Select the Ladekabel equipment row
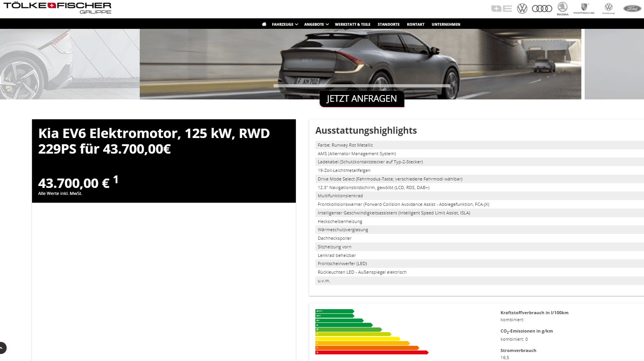644x361 pixels. 479,162
